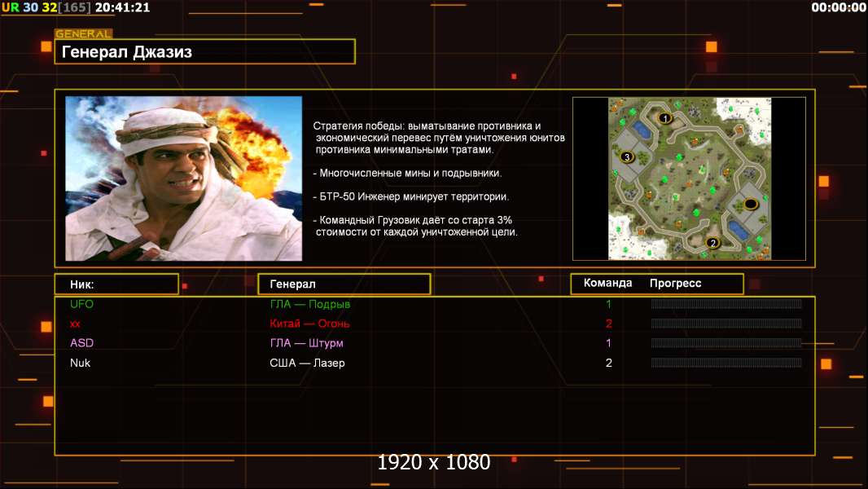The height and width of the screenshot is (489, 868).
Task: Click the Многочисленные мины и подрывники line
Action: tap(407, 173)
